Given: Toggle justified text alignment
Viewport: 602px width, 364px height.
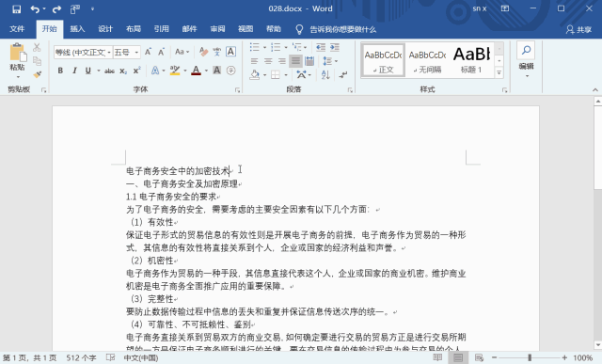Looking at the screenshot, I should [295, 61].
